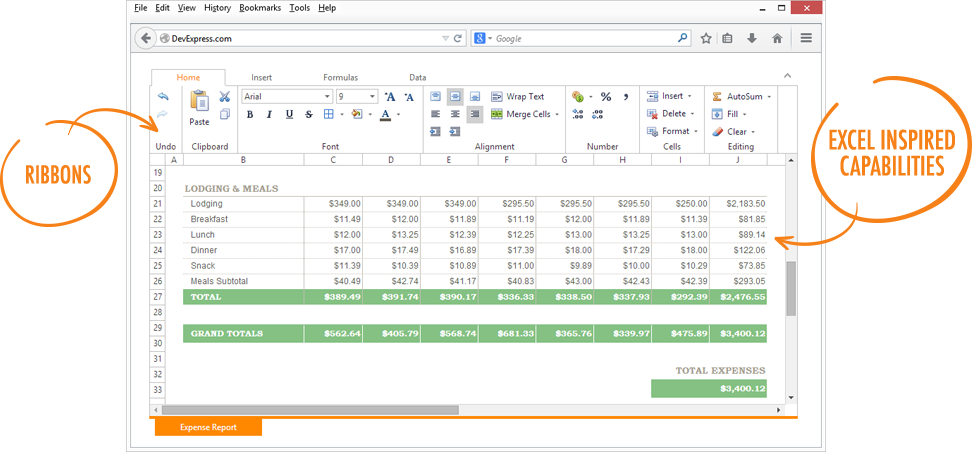Switch to the Formulas ribbon tab

point(340,78)
